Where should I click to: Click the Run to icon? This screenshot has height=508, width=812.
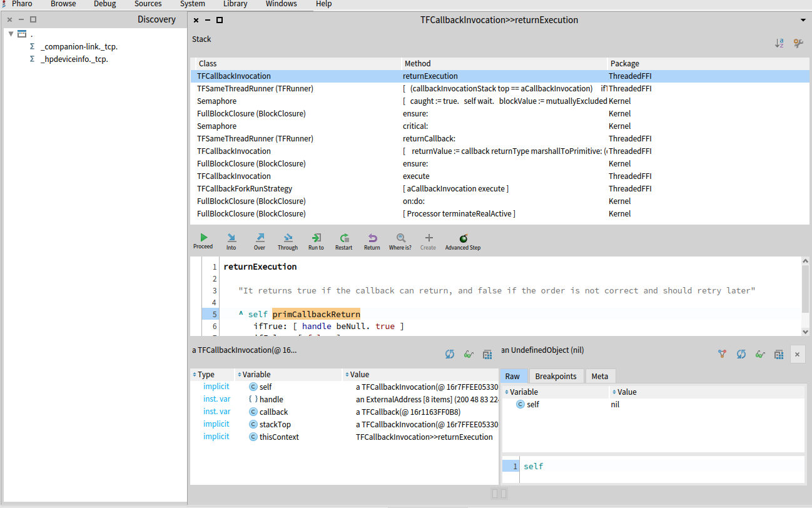316,238
